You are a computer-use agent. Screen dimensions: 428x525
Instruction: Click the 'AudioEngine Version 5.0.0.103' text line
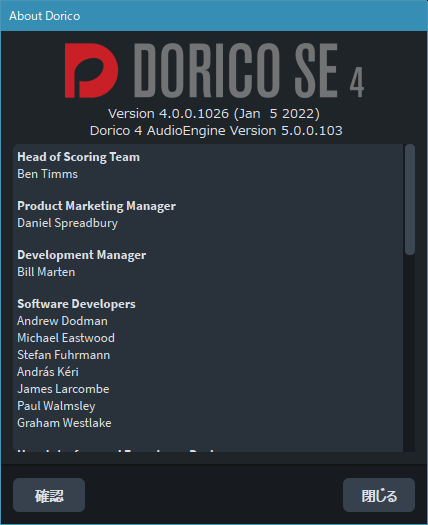coord(216,131)
